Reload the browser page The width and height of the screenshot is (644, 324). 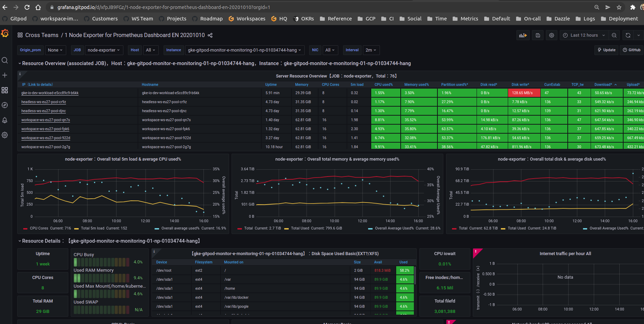click(27, 7)
